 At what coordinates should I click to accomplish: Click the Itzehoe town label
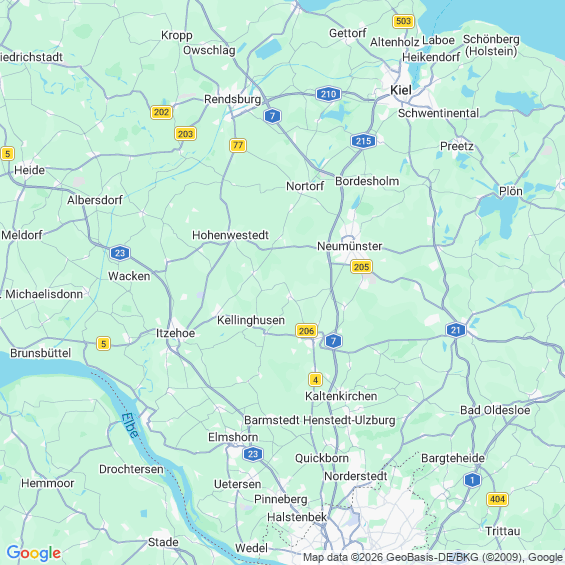(175, 333)
